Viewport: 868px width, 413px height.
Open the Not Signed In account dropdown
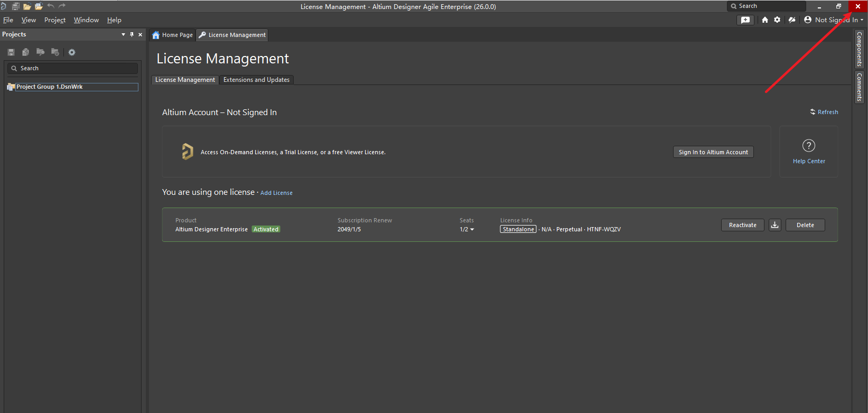(834, 20)
